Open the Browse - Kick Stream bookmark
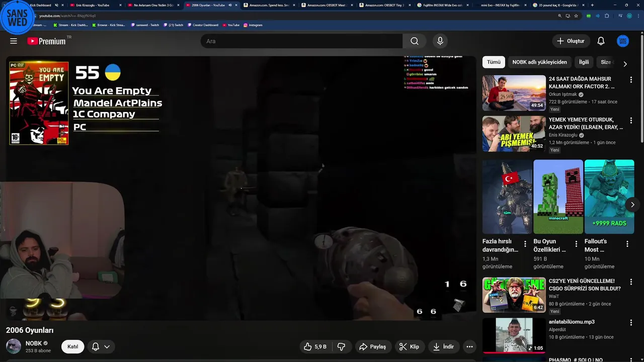The image size is (644, 362). tap(109, 25)
